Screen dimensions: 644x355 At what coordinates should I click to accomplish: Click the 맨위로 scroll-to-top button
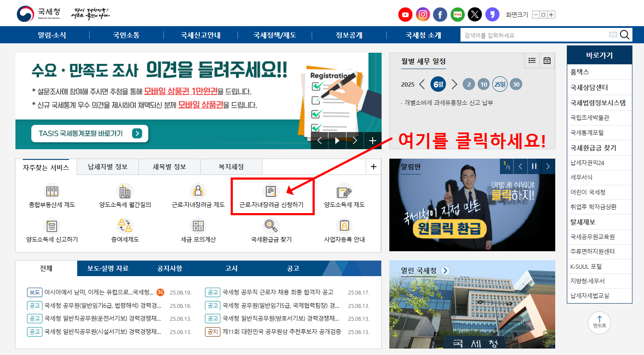[x=599, y=323]
